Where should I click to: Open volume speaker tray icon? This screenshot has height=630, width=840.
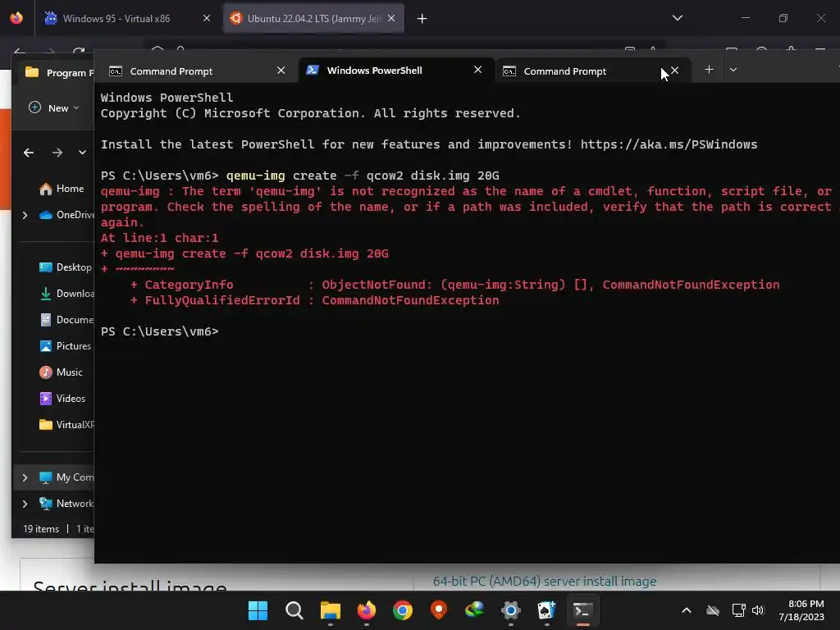click(x=758, y=610)
